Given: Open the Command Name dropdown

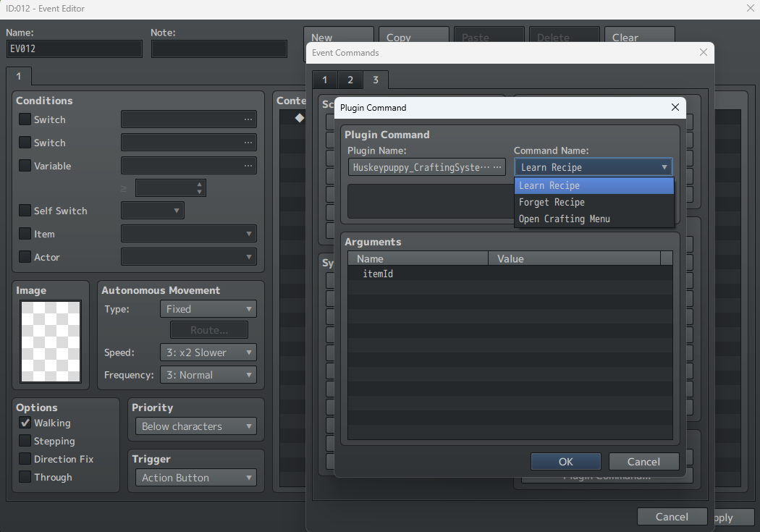Looking at the screenshot, I should [x=594, y=167].
